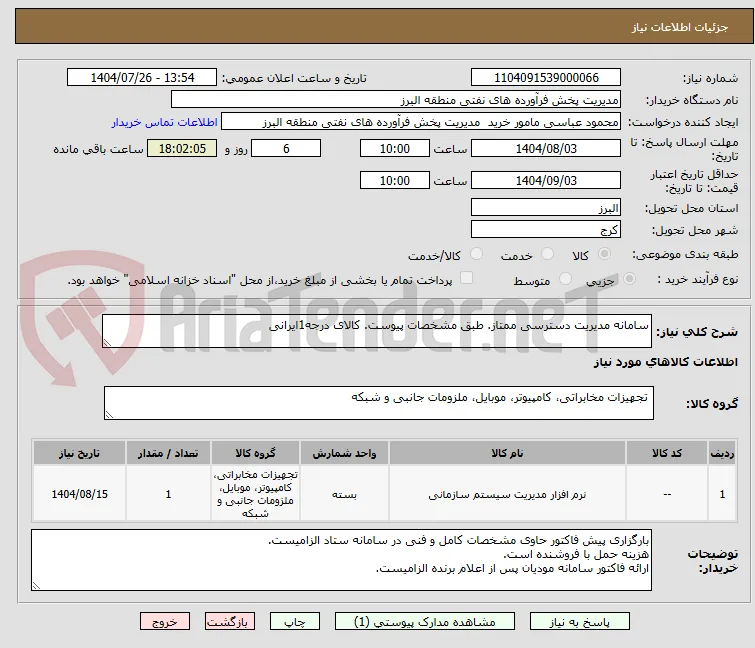
Task: Select the جزیی purchase type radio
Action: (x=629, y=279)
